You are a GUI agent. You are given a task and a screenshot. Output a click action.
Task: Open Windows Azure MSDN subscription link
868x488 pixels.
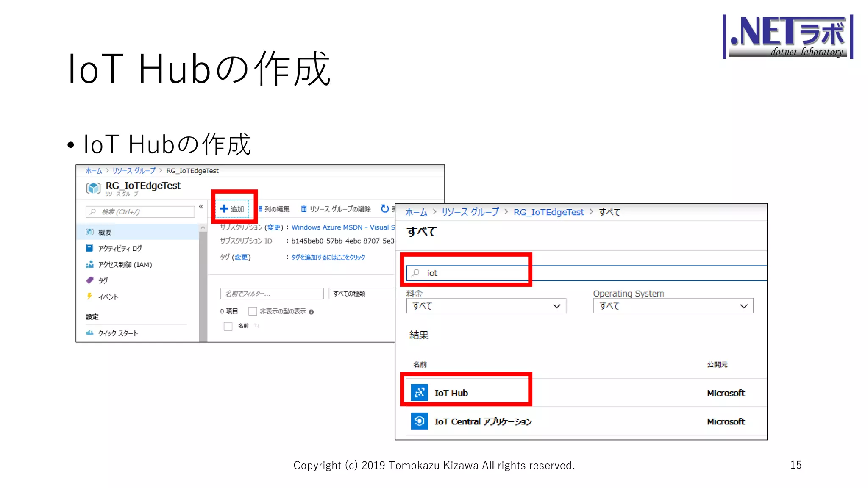point(342,227)
